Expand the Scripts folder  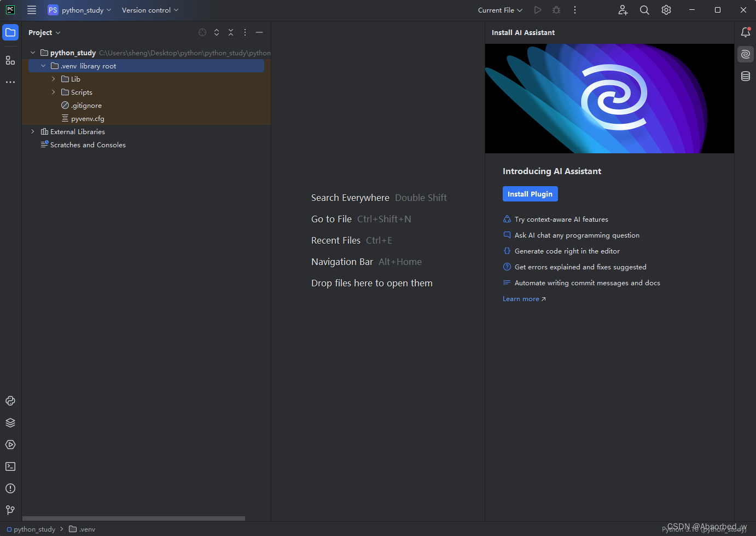tap(54, 92)
